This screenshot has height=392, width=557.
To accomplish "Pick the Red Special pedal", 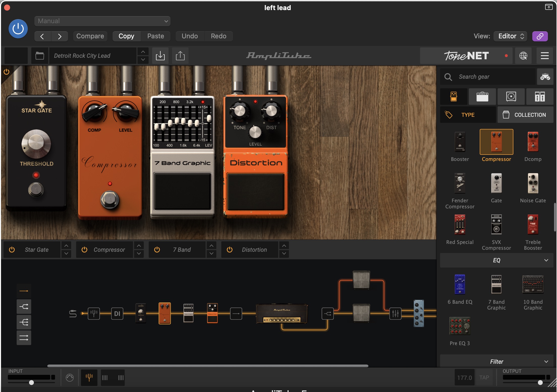I will 460,225.
